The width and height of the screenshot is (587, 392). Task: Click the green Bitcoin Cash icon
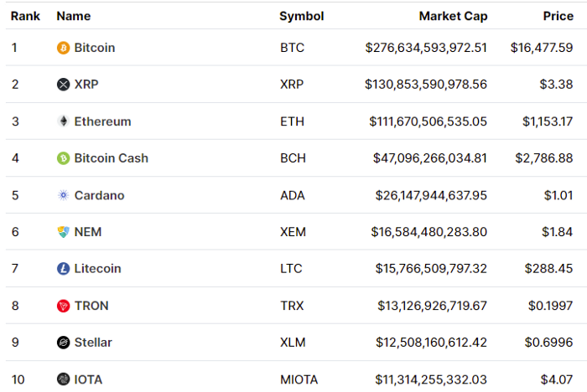pyautogui.click(x=63, y=158)
